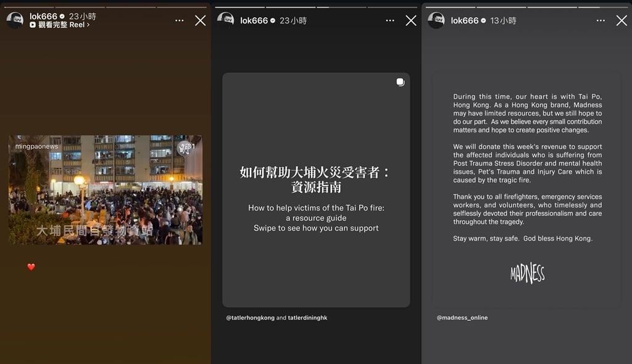632x364 pixels.
Task: Click lok666's profile picture on the first story
Action: [15, 19]
